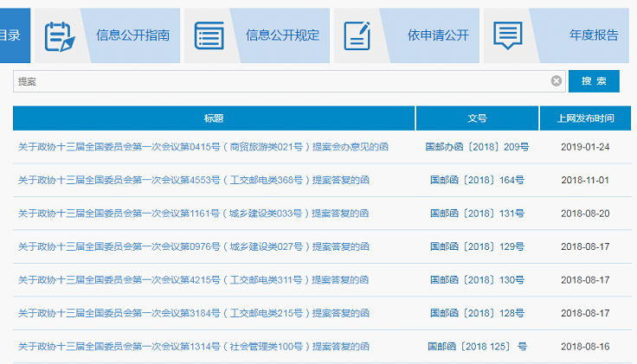Screen dimensions: 637x364
Task: Open 第4215号 工交邮电类311号 reply link
Action: pos(194,280)
